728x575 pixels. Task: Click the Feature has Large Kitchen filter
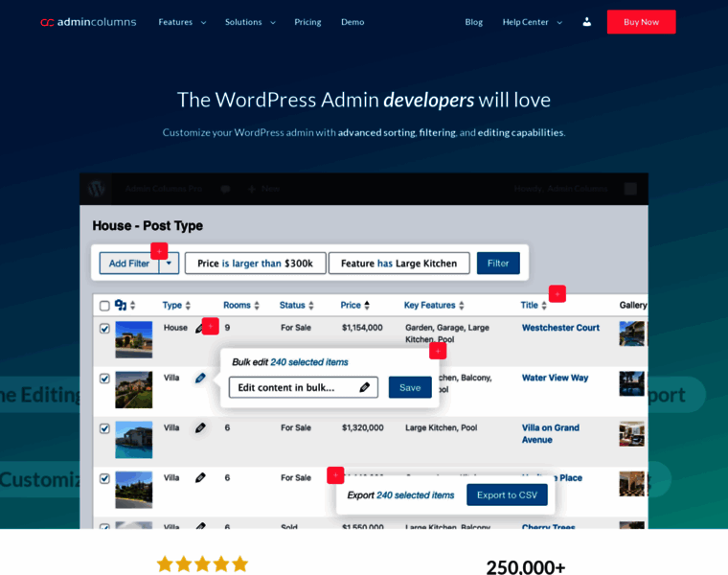coord(398,264)
